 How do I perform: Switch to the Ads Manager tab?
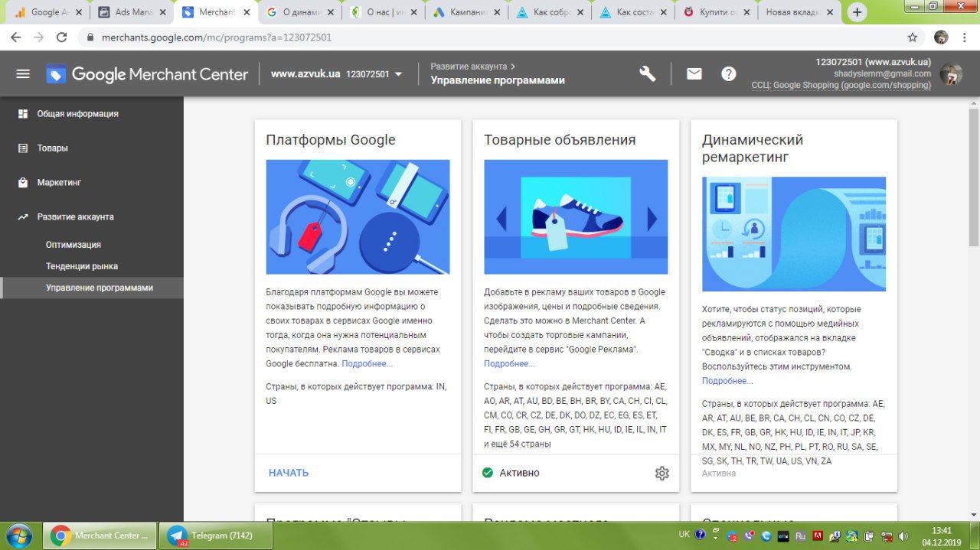tap(131, 12)
